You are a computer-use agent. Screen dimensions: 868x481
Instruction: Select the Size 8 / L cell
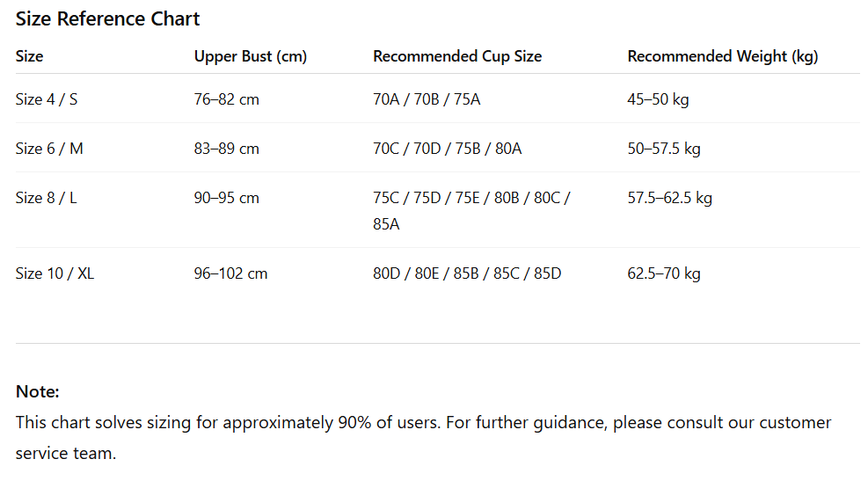tap(47, 198)
